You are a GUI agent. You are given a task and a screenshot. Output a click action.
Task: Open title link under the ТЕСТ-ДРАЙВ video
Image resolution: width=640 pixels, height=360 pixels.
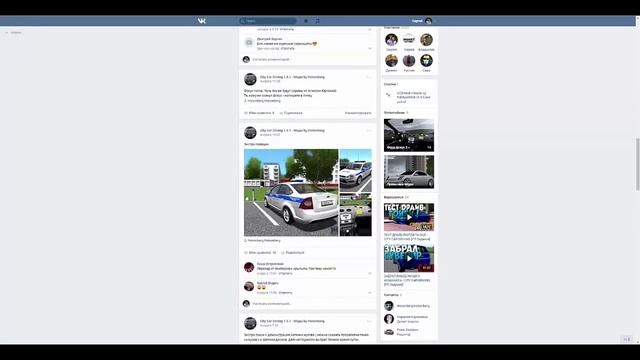click(x=407, y=237)
